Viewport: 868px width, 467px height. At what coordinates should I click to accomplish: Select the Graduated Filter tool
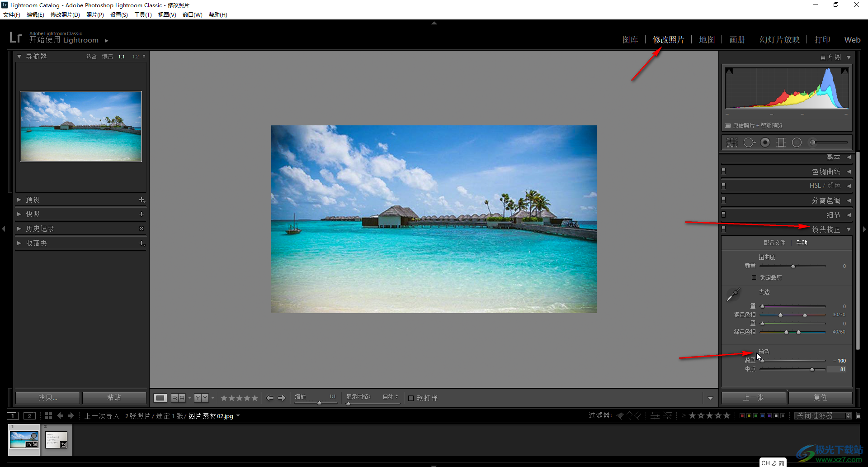pos(781,143)
